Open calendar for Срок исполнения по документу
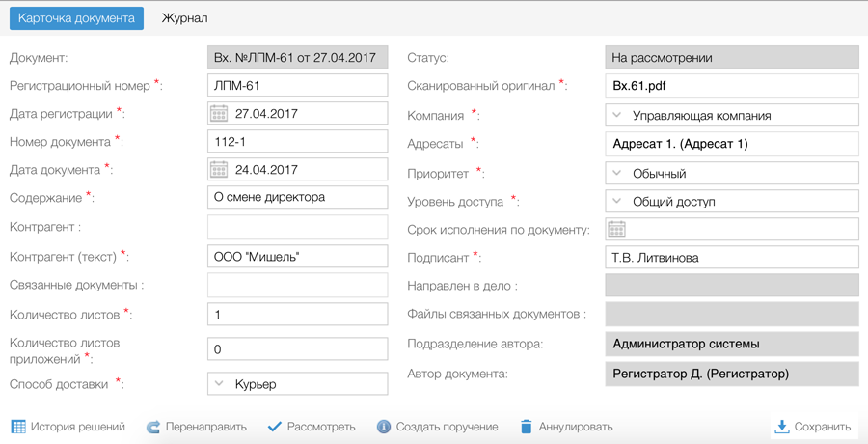 (x=616, y=230)
